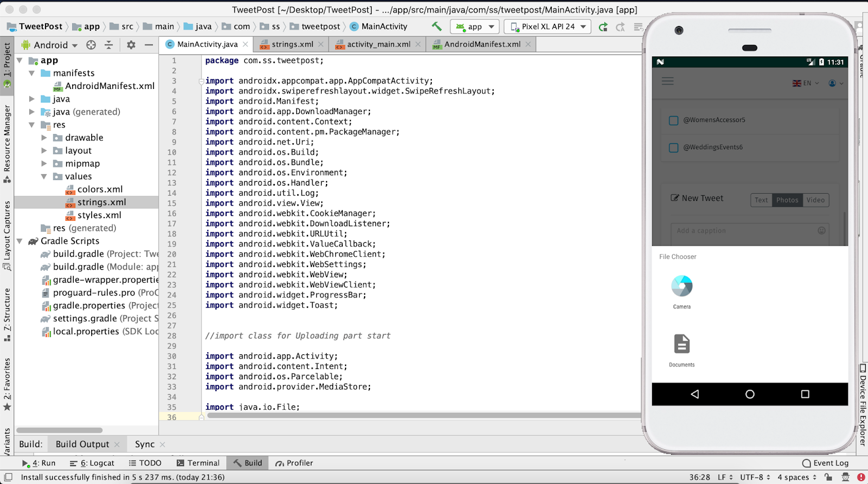Collapse the values folder
The height and width of the screenshot is (484, 868).
tap(44, 176)
